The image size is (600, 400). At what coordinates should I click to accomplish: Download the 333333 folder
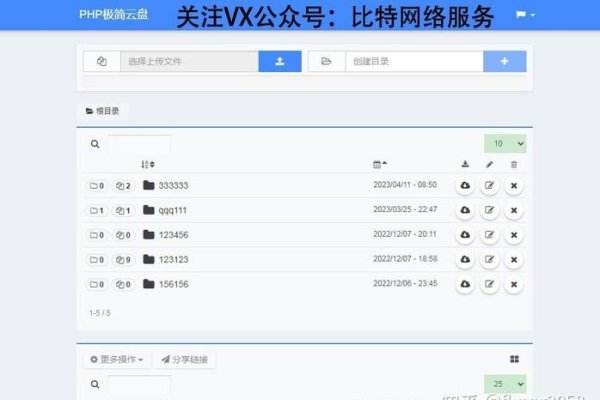point(465,186)
